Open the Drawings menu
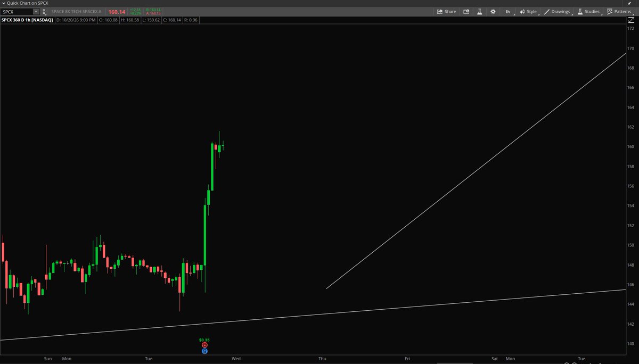 pos(558,11)
